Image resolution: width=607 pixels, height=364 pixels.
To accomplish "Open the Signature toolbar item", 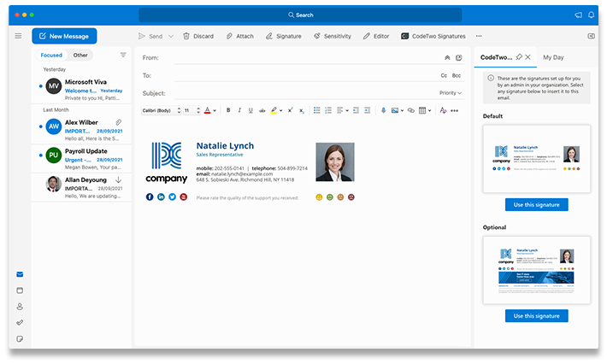I will 283,36.
